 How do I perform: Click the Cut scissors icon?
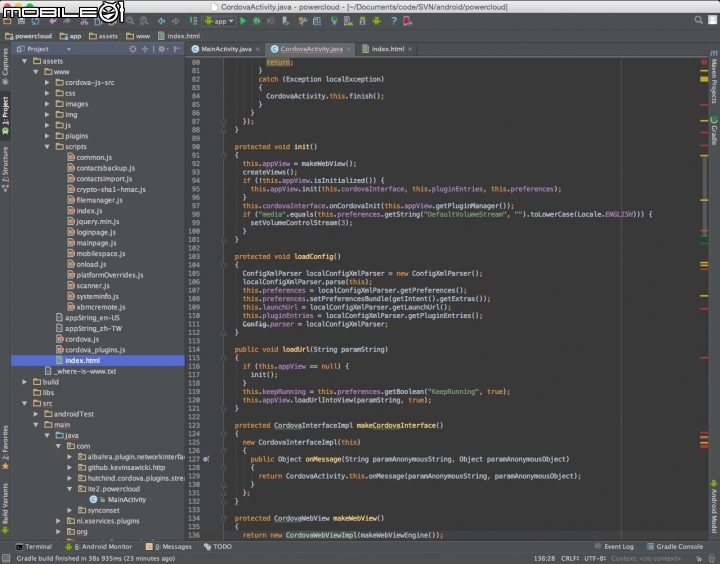pos(84,21)
